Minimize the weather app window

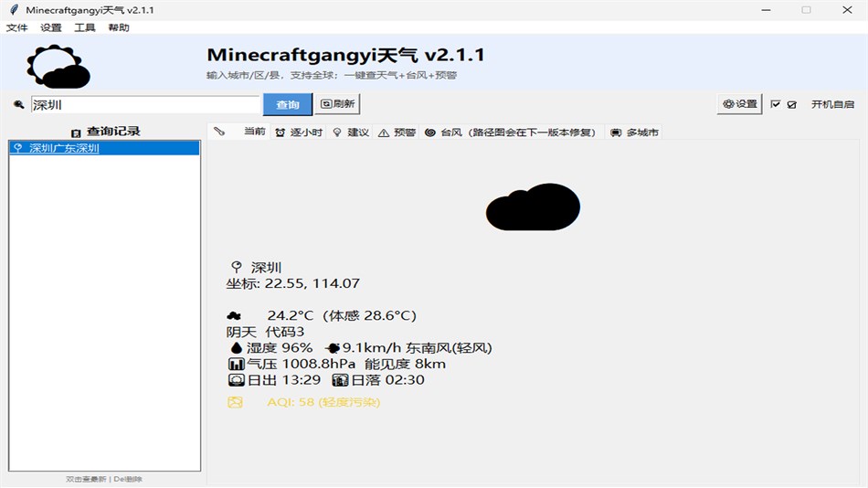[x=767, y=10]
